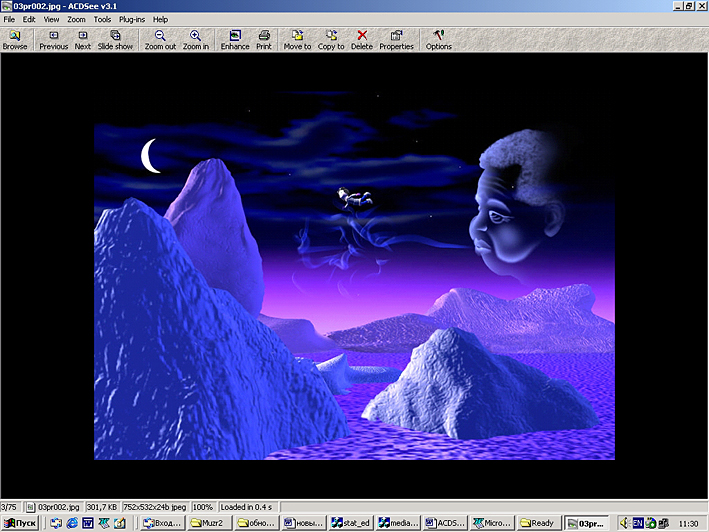709x532 pixels.
Task: Open the View menu
Action: pyautogui.click(x=51, y=19)
